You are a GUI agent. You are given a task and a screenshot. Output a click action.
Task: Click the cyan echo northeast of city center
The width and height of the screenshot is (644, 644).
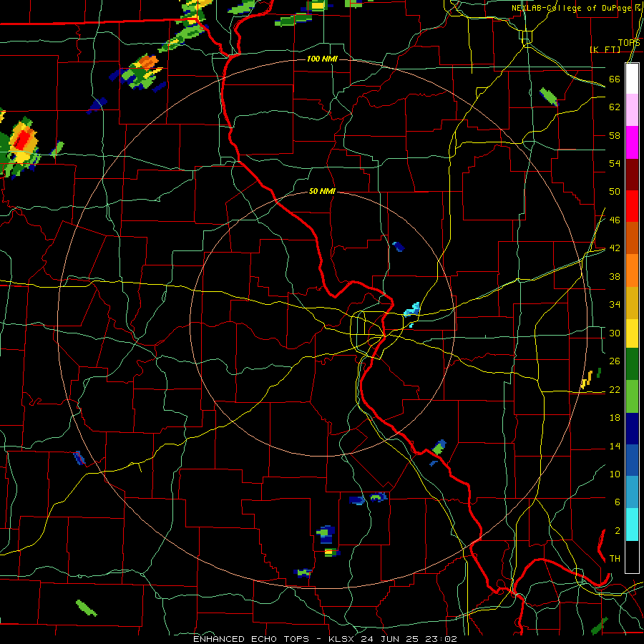[x=412, y=311]
